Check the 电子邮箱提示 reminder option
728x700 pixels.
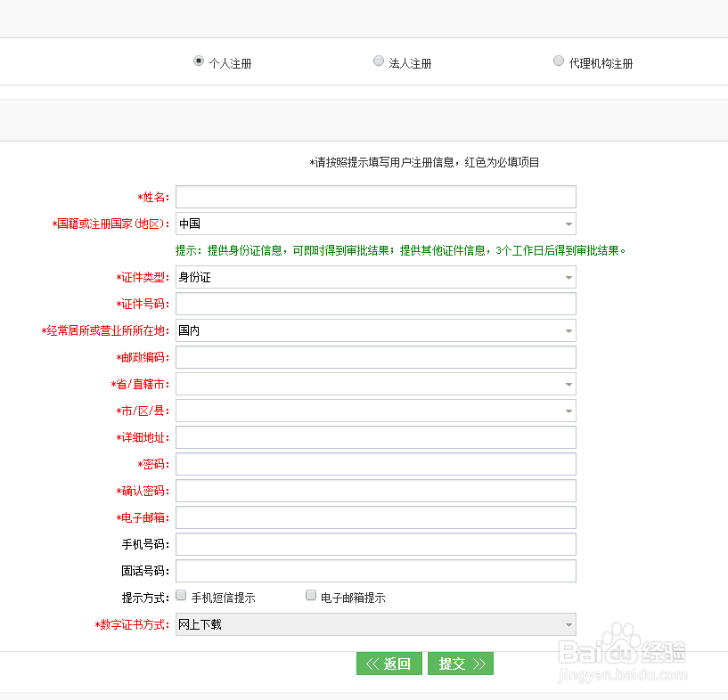click(311, 594)
